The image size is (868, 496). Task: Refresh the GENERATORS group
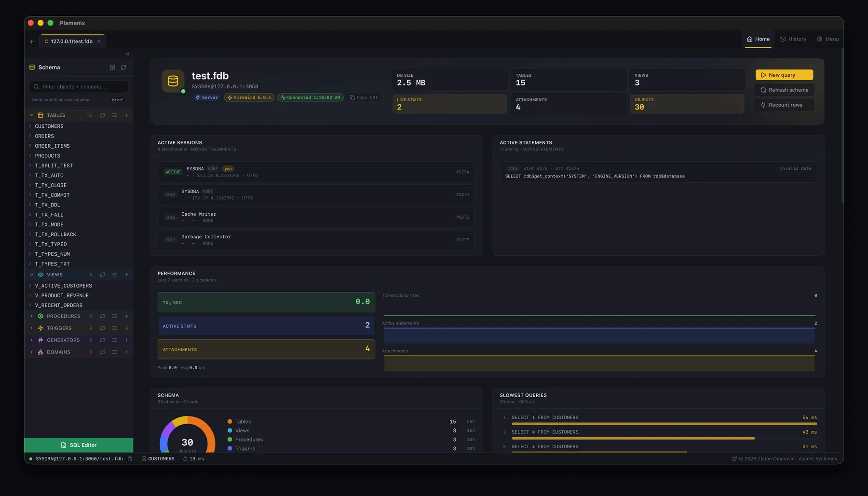pos(102,340)
